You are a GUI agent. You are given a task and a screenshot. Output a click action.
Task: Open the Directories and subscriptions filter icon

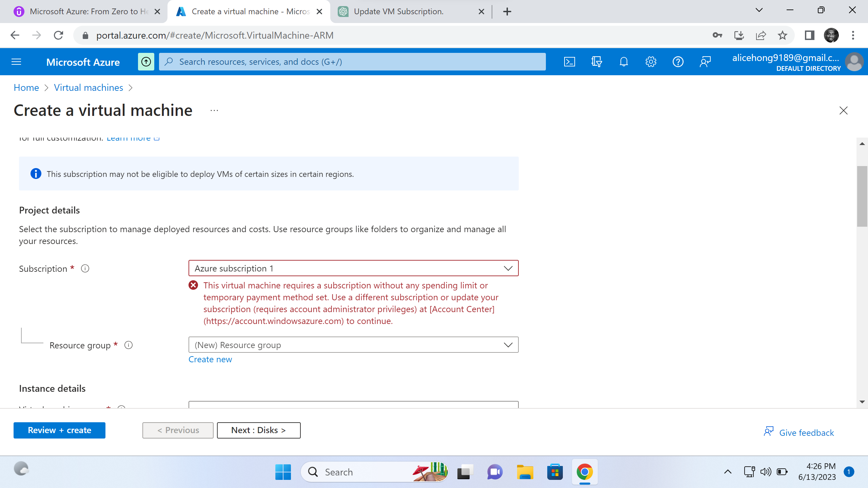tap(596, 62)
